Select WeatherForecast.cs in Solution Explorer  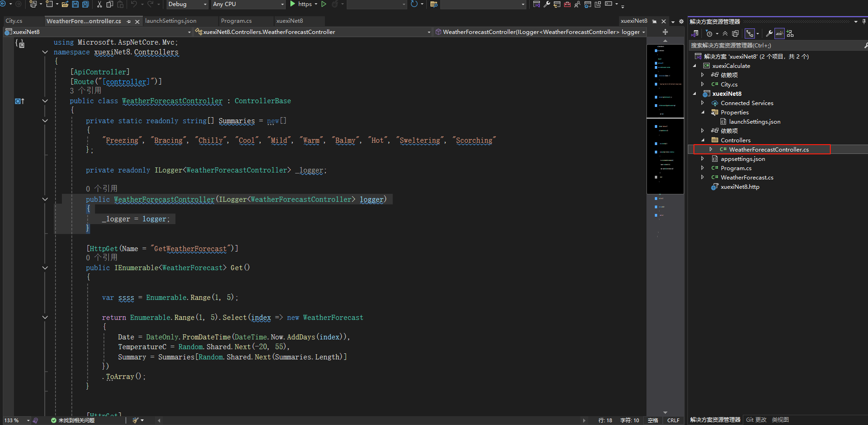pos(747,178)
